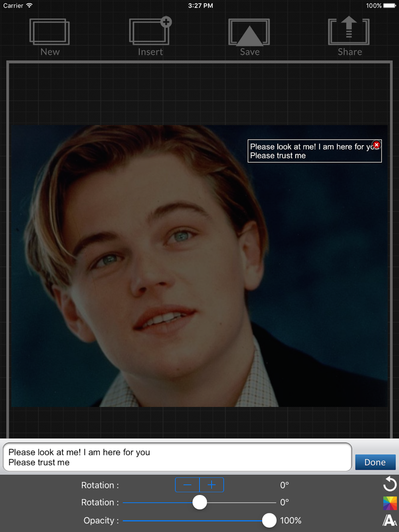Open the font style options

(x=390, y=520)
